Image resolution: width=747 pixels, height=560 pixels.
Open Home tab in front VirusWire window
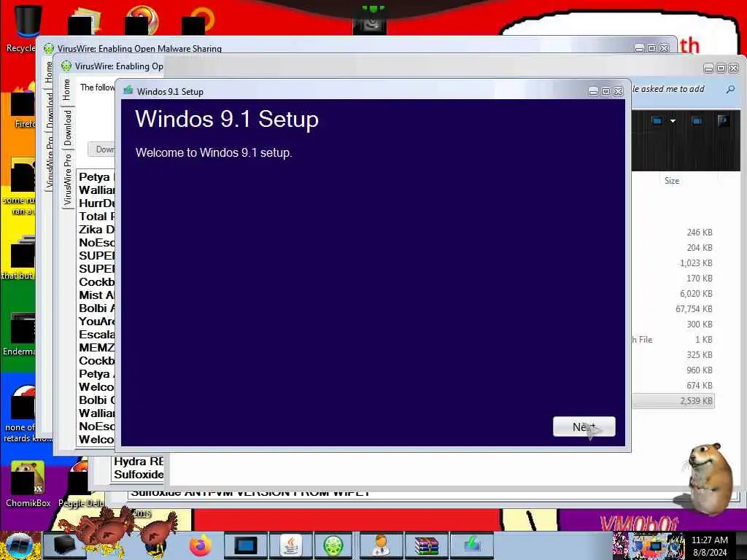66,90
